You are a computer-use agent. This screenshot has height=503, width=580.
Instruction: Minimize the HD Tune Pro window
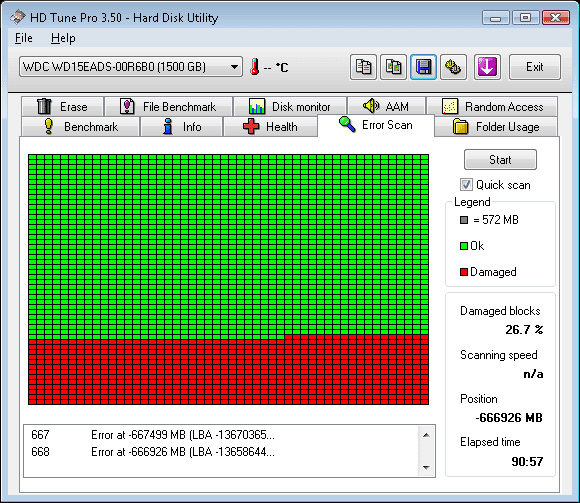[496, 18]
